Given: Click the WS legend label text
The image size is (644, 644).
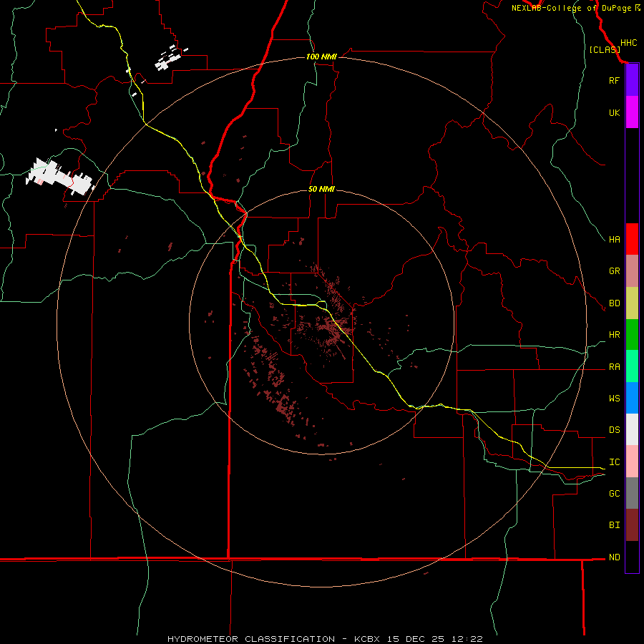Looking at the screenshot, I should (615, 398).
